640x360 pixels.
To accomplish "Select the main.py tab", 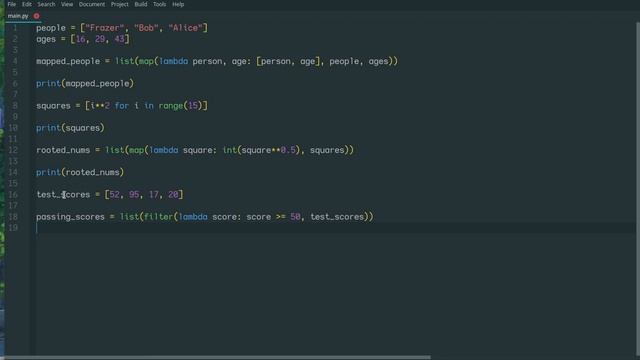I will pyautogui.click(x=18, y=16).
